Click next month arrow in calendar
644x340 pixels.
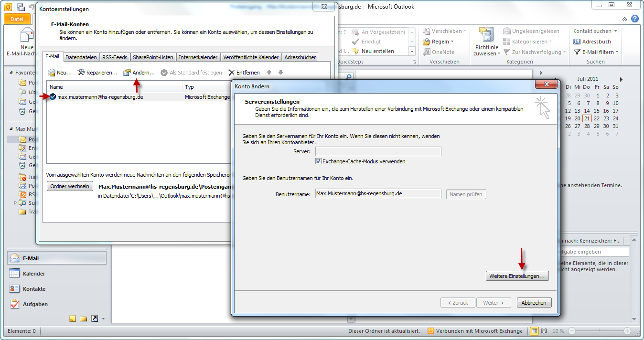[621, 79]
